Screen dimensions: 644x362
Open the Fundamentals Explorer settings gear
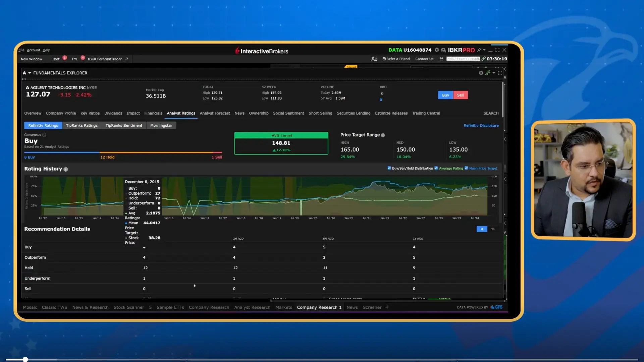coord(482,73)
